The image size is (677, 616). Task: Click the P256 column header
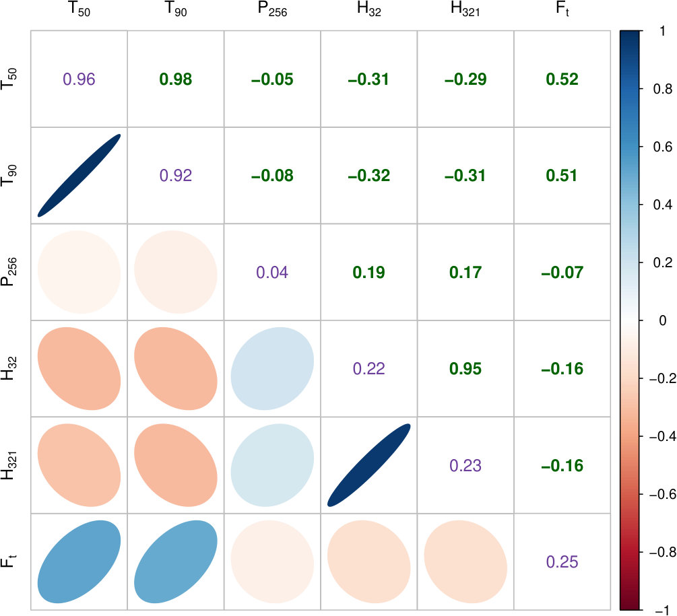tap(272, 9)
